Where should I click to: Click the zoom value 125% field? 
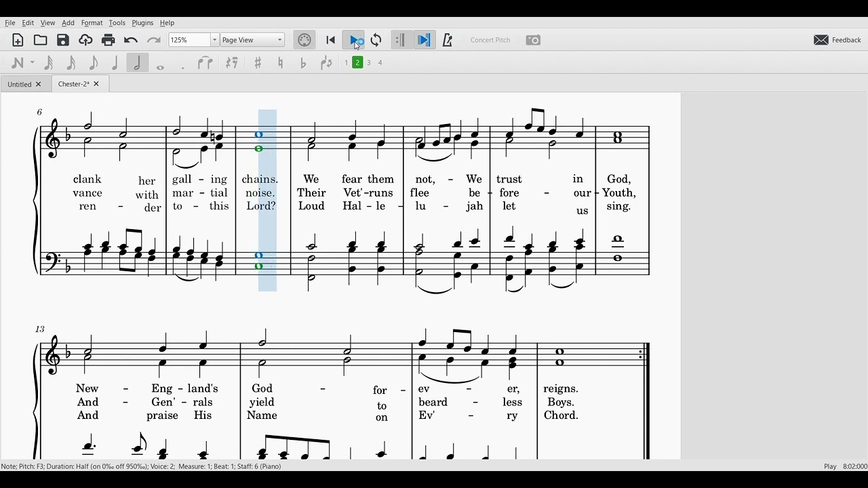tap(189, 40)
